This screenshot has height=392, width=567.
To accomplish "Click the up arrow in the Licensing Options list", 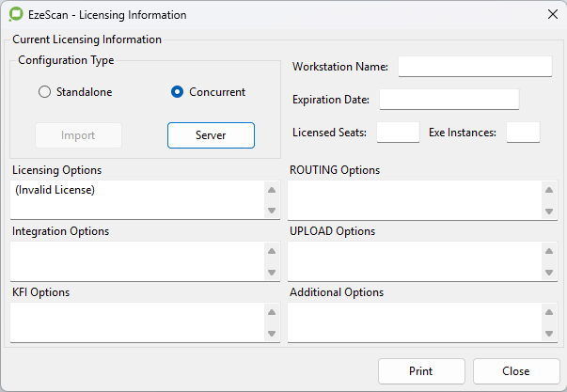I will pos(272,190).
